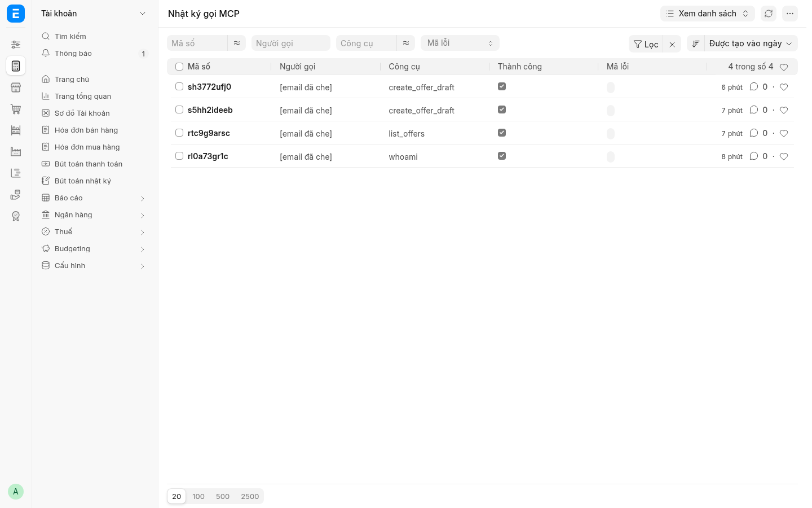This screenshot has width=812, height=508.
Task: Set page size to 500
Action: coord(223,497)
